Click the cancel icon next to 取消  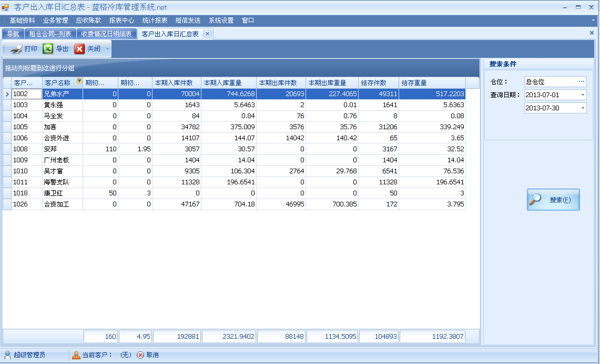(x=140, y=355)
